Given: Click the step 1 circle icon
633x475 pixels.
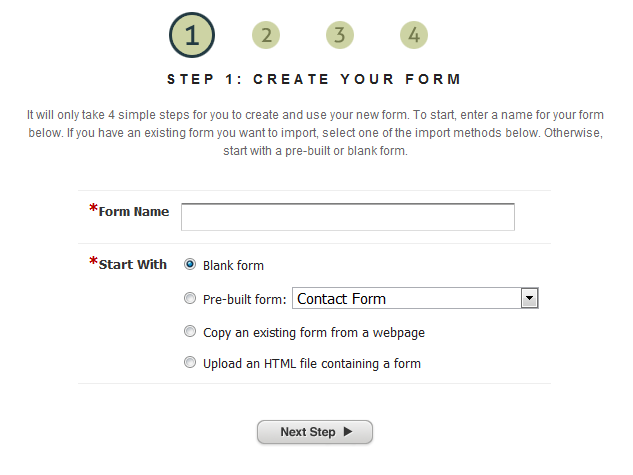Looking at the screenshot, I should pyautogui.click(x=192, y=35).
